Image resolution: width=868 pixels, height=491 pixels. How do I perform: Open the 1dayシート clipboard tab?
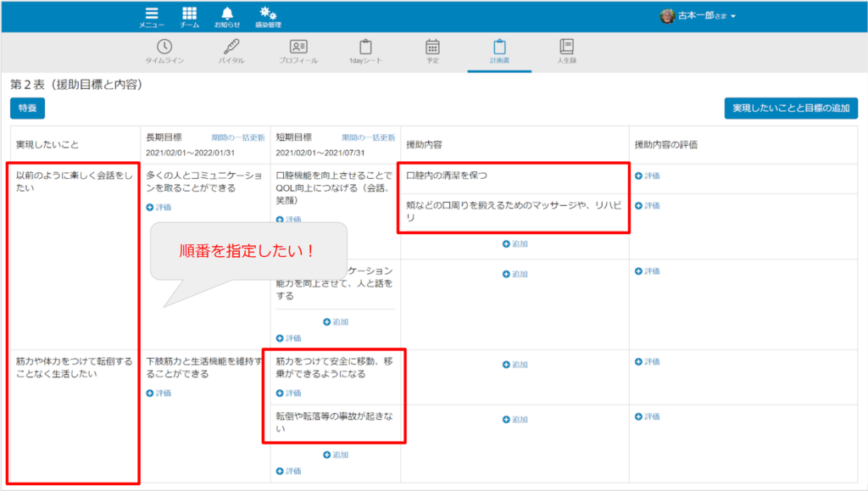click(x=365, y=52)
